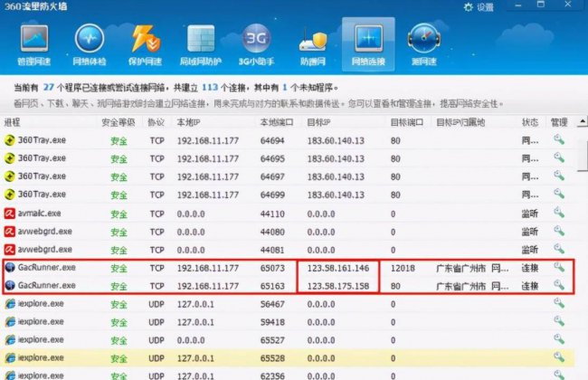Click the 27 program count number
The image size is (588, 380).
(x=48, y=88)
